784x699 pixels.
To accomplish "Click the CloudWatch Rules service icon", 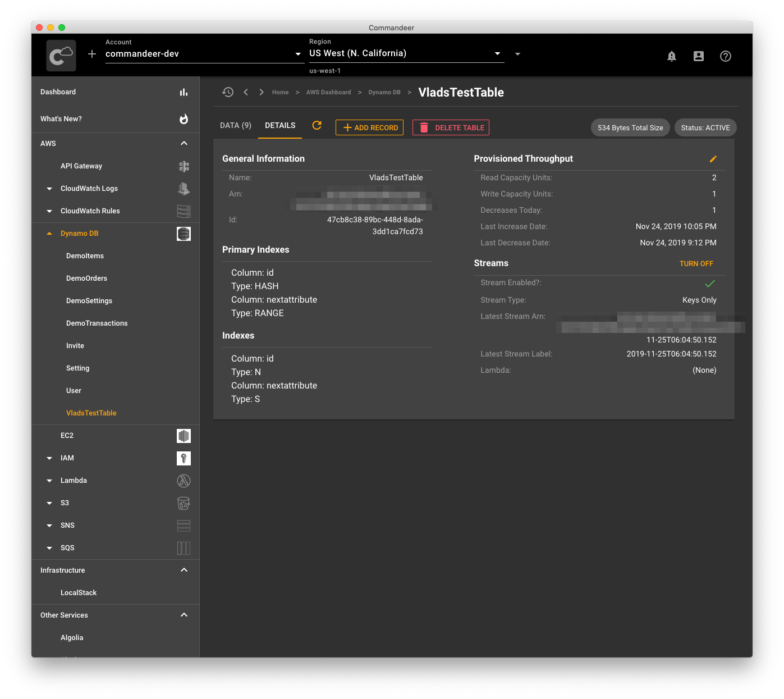I will point(184,211).
